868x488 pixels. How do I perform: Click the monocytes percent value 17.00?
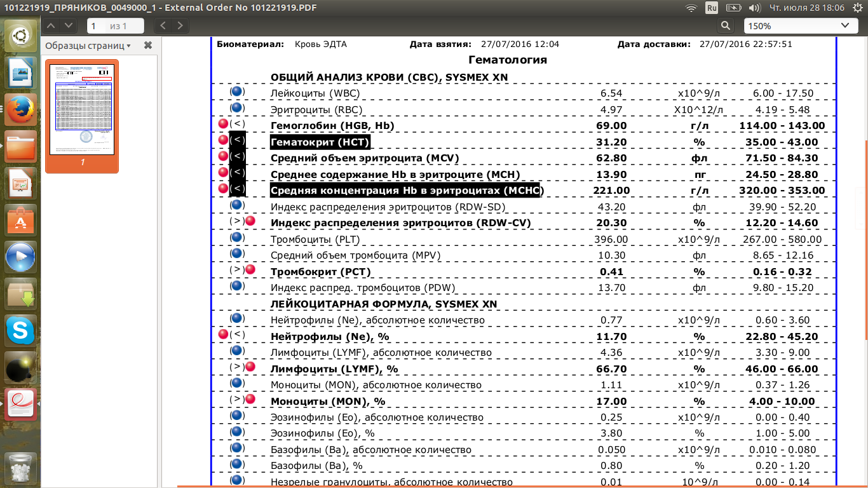point(611,402)
